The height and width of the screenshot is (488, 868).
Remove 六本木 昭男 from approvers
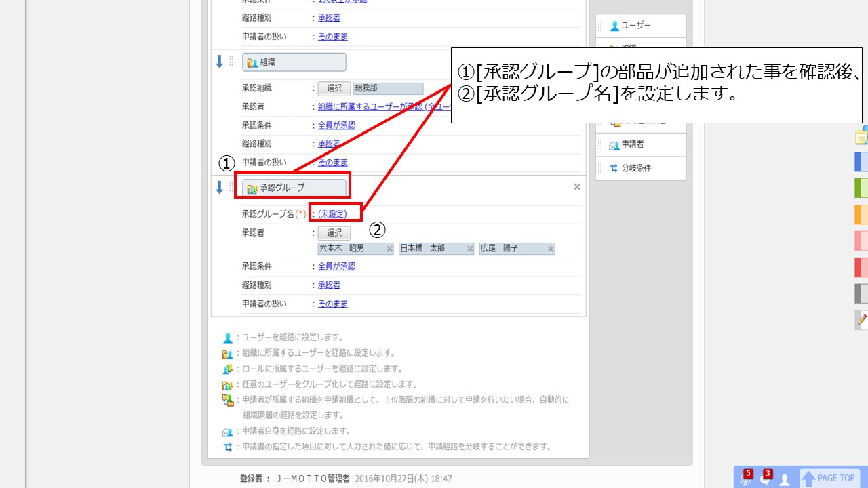click(x=389, y=249)
